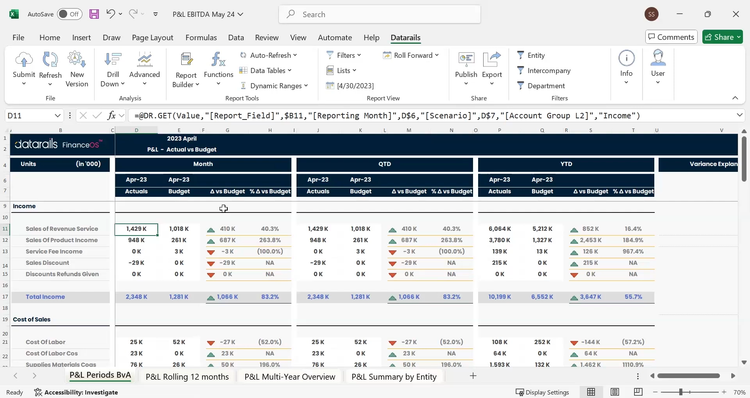Click the Submit cloud icon

click(23, 60)
